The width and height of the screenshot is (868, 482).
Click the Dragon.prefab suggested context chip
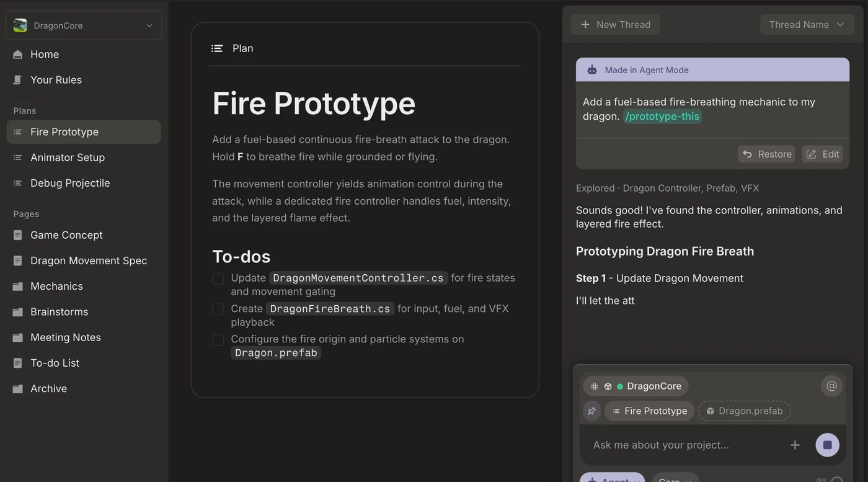click(x=744, y=411)
